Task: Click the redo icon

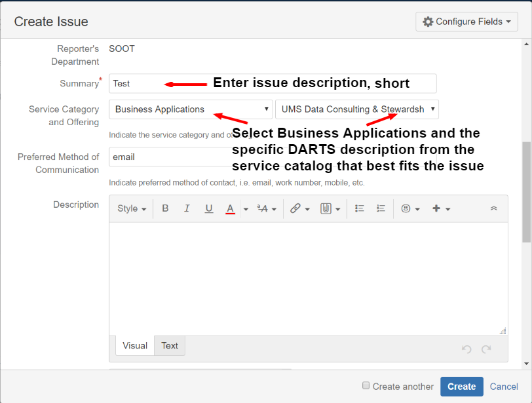Action: pos(486,349)
